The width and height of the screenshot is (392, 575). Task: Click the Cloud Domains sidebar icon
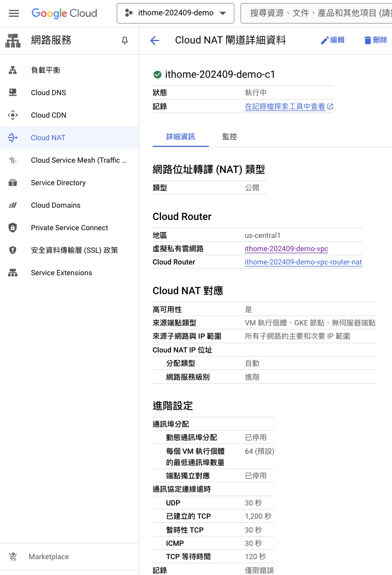pyautogui.click(x=13, y=205)
